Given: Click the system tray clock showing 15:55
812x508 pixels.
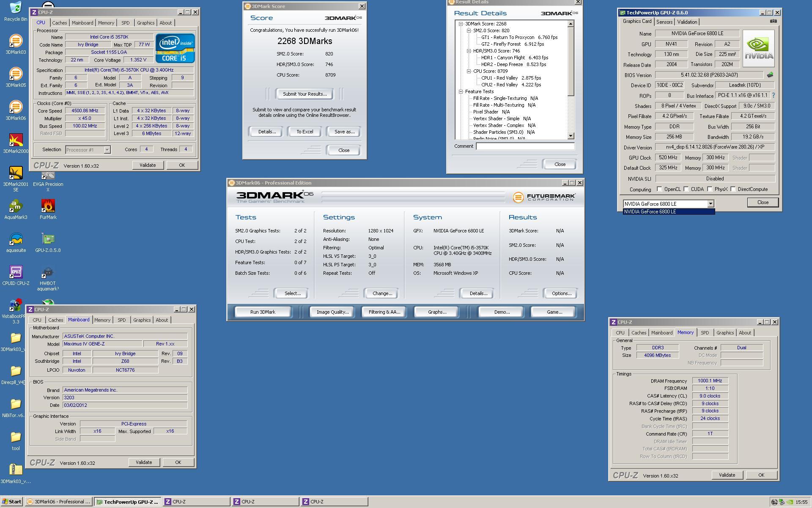Looking at the screenshot, I should coord(801,502).
